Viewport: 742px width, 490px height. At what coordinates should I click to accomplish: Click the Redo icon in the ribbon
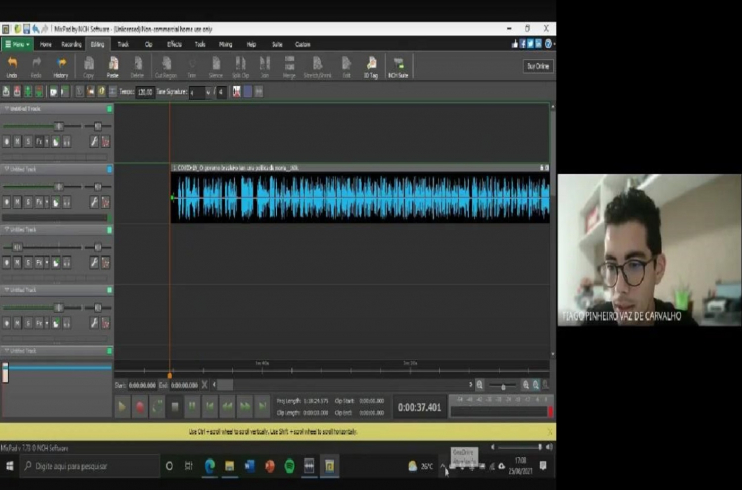click(36, 67)
